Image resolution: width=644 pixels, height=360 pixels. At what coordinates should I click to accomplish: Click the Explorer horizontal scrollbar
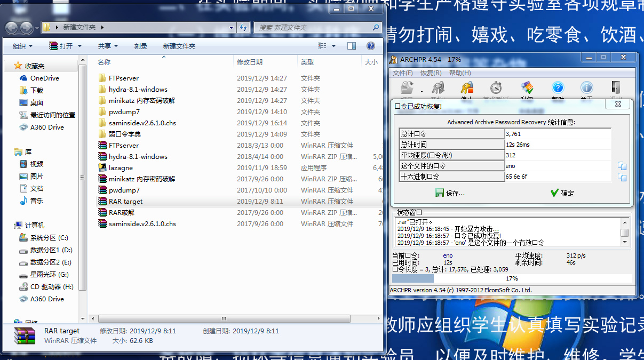[x=224, y=318]
